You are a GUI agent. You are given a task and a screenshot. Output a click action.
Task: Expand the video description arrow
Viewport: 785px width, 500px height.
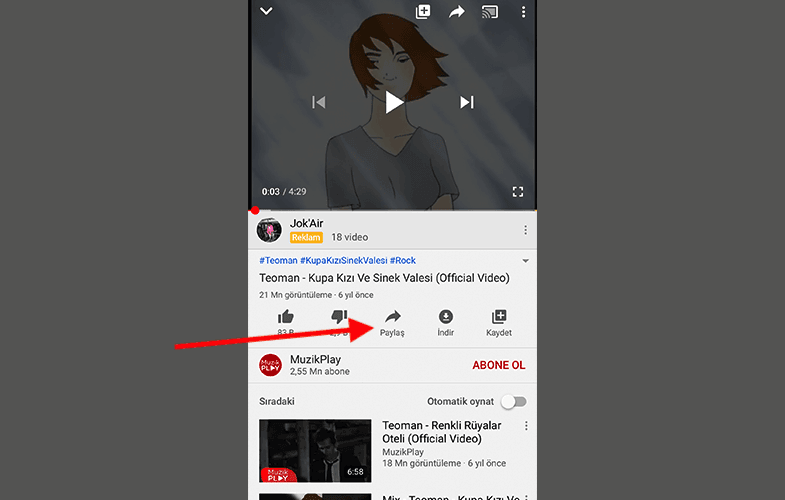click(526, 261)
